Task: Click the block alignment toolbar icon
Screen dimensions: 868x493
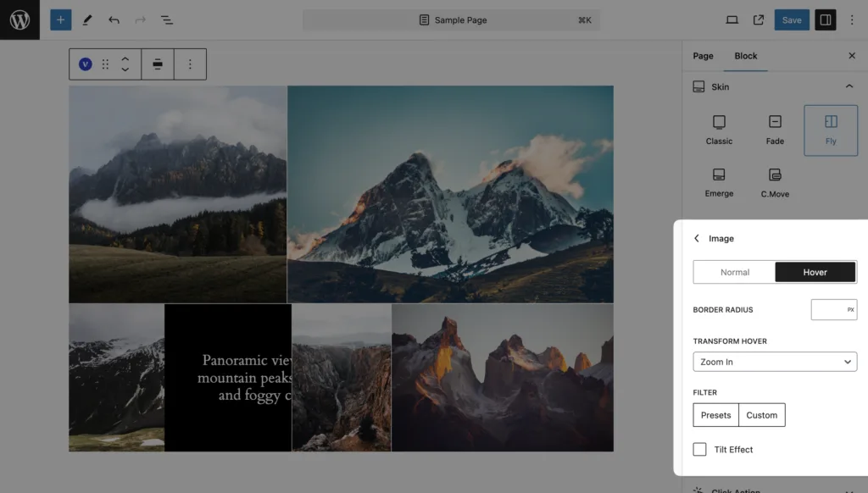Action: [x=158, y=64]
